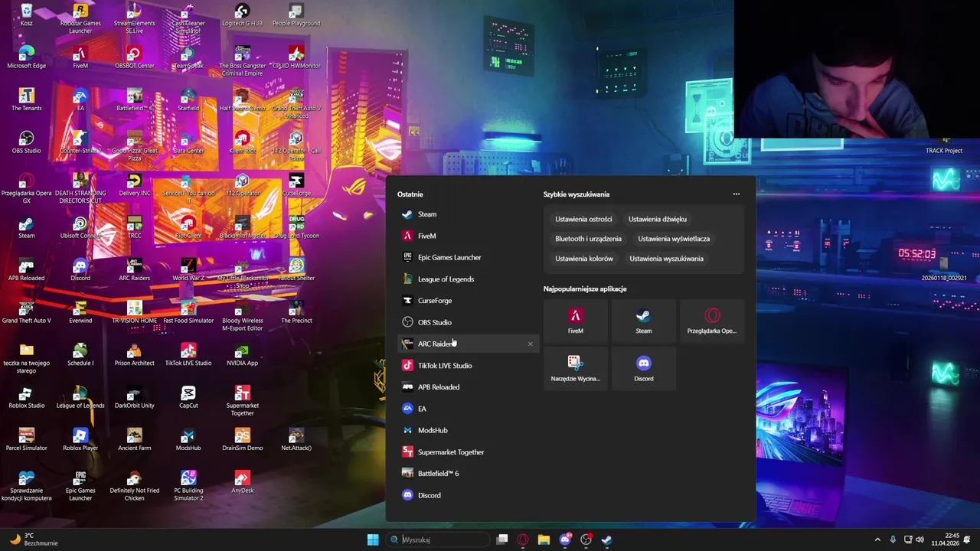Remove ARC Raiders entry with its X button
980x551 pixels.
pos(530,344)
